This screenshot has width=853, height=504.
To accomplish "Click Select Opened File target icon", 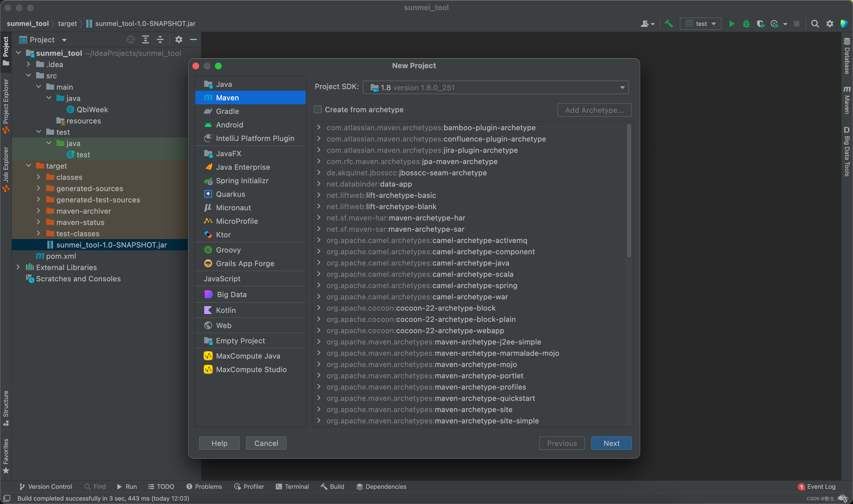I will (x=131, y=40).
